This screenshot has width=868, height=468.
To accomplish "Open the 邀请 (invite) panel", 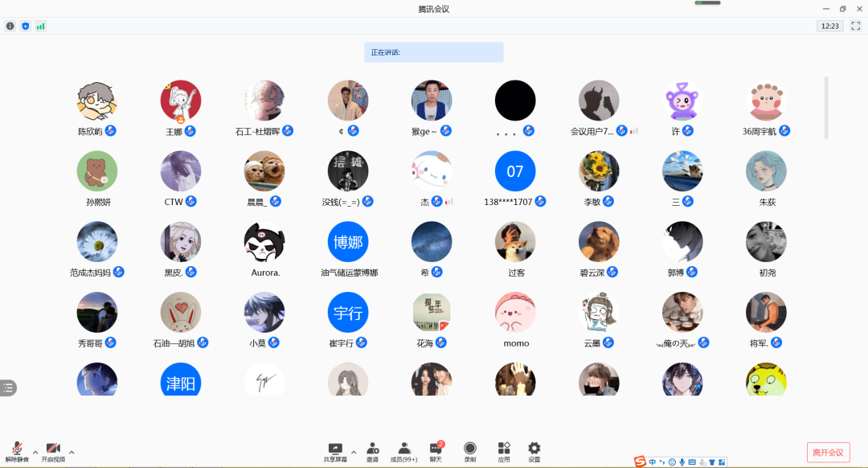I will pos(372,451).
